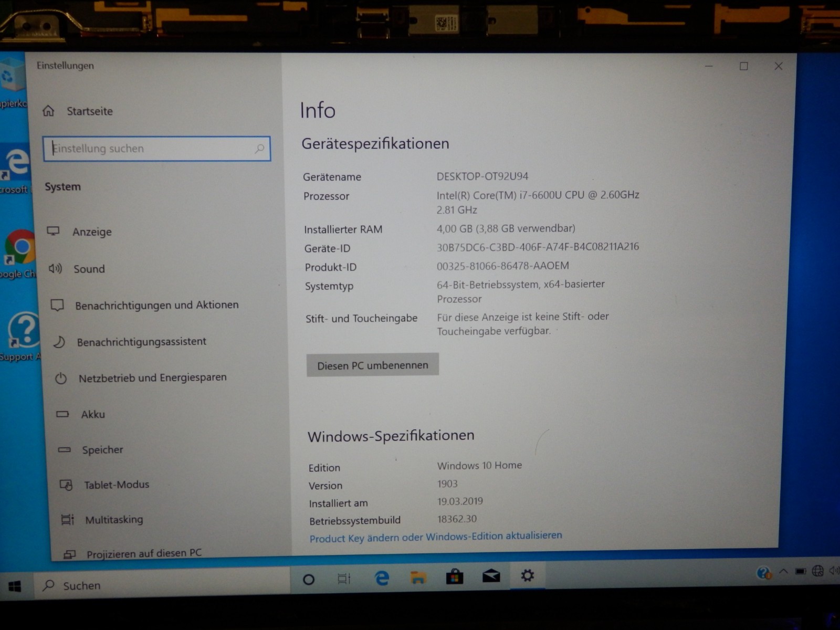
Task: Open Netzbetrieb und Energiesparen
Action: (x=153, y=378)
